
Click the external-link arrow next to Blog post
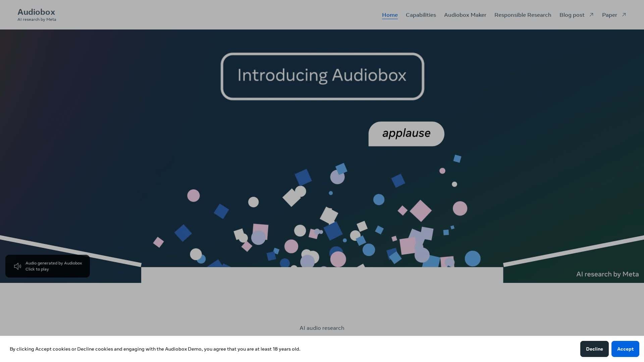coord(591,14)
